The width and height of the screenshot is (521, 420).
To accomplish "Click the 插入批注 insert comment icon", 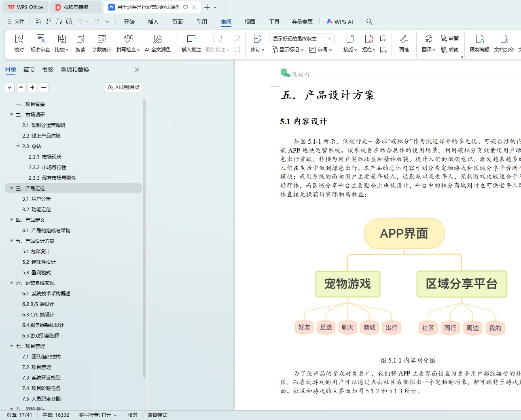I will pyautogui.click(x=191, y=39).
